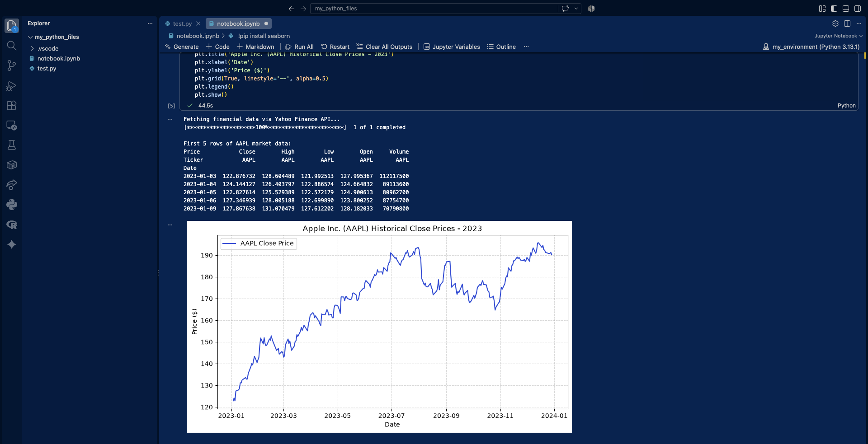Switch to the test.py tab

[x=182, y=23]
